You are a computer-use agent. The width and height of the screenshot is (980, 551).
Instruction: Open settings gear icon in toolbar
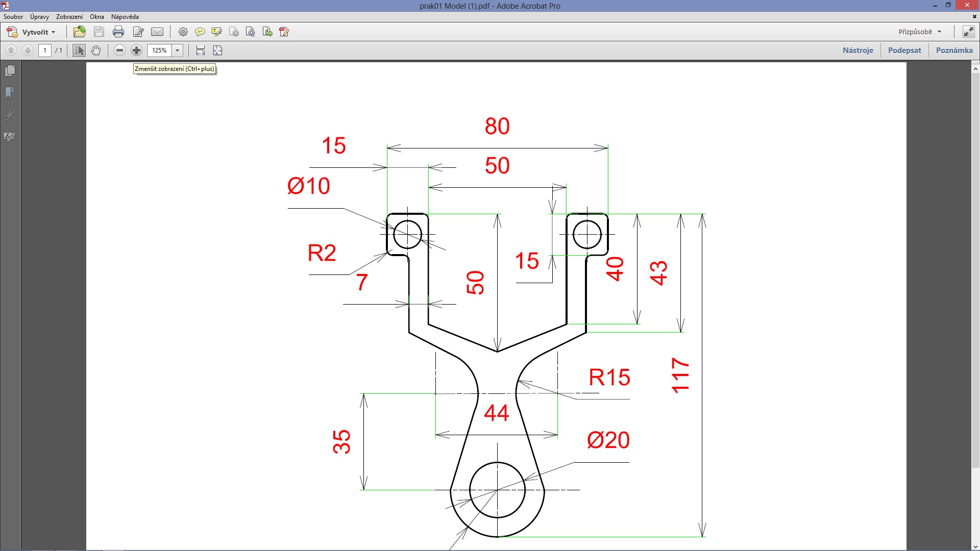coord(183,32)
